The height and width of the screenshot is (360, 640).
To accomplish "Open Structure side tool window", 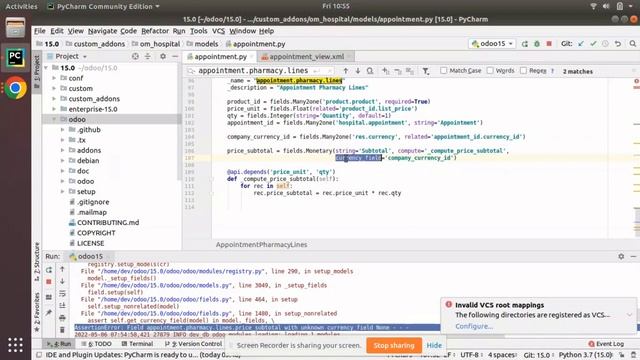I will pos(37,261).
